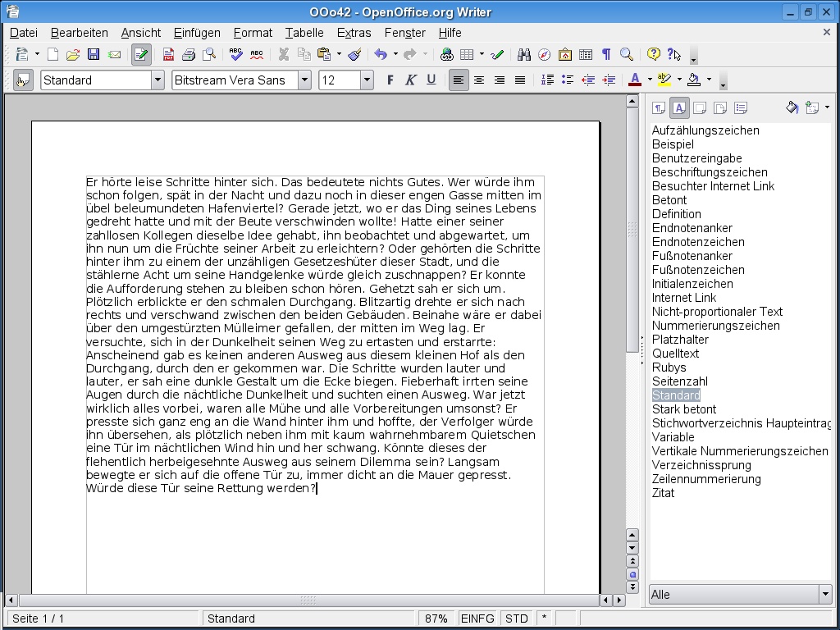Select Paragraph Styles icon in styles panel
This screenshot has height=630, width=840.
[x=659, y=108]
